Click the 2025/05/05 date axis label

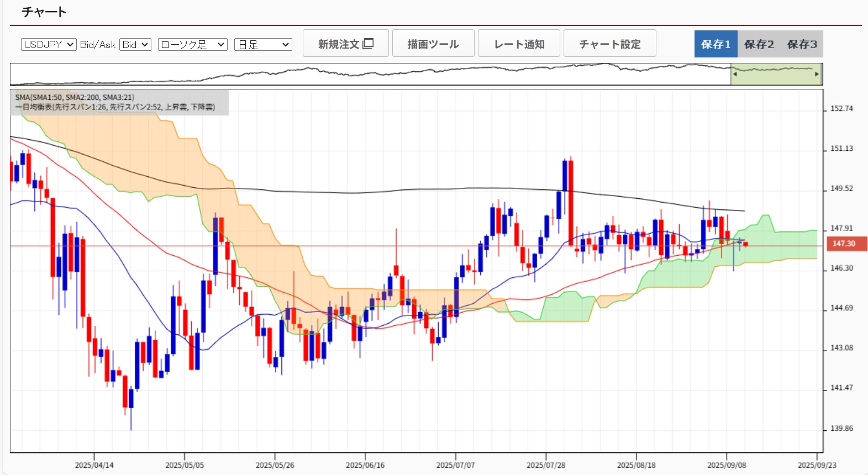(185, 465)
